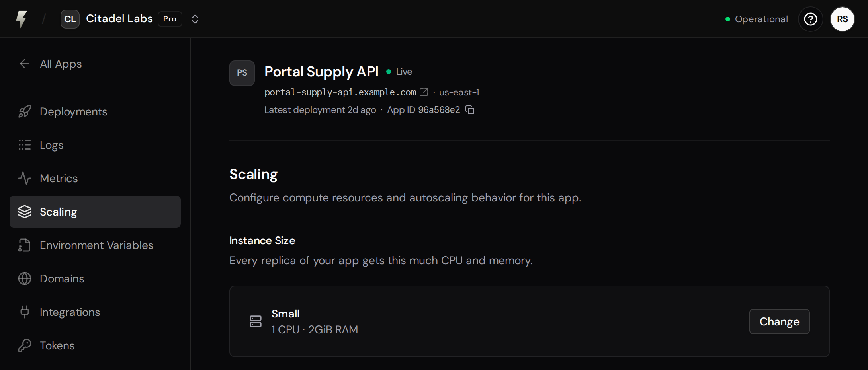The image size is (868, 370).
Task: Click the 1 CPU · 2GiB RAM spec
Action: tap(315, 329)
